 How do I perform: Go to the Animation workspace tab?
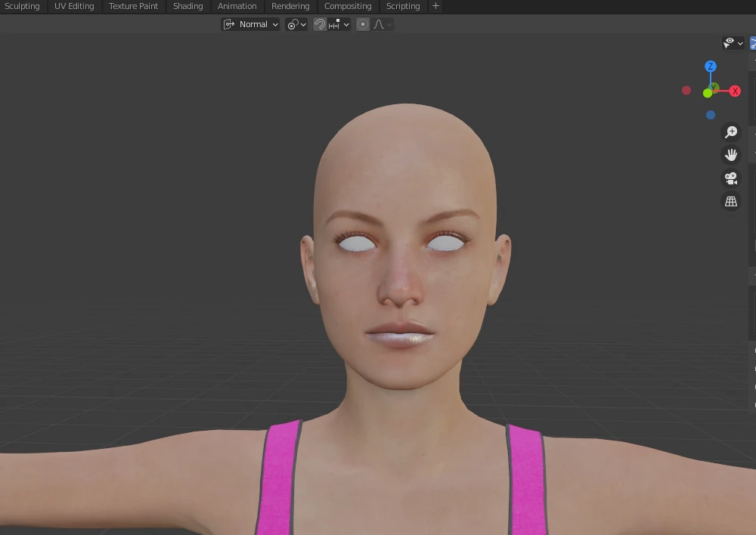[237, 6]
